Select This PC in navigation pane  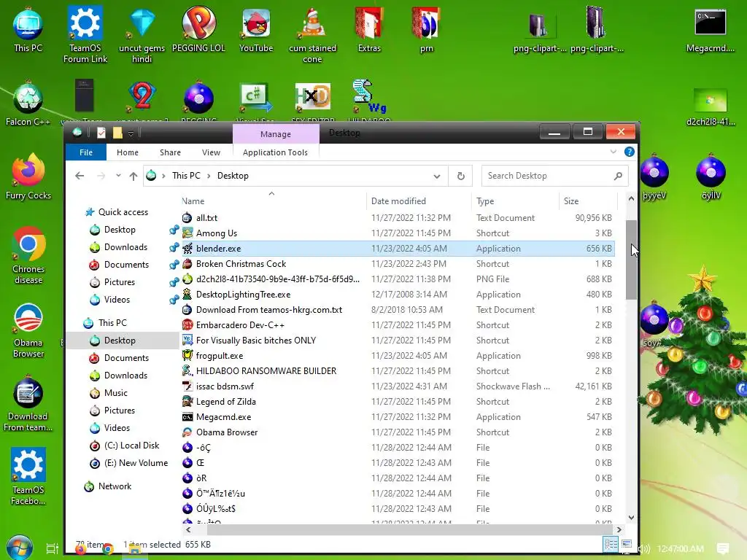112,323
